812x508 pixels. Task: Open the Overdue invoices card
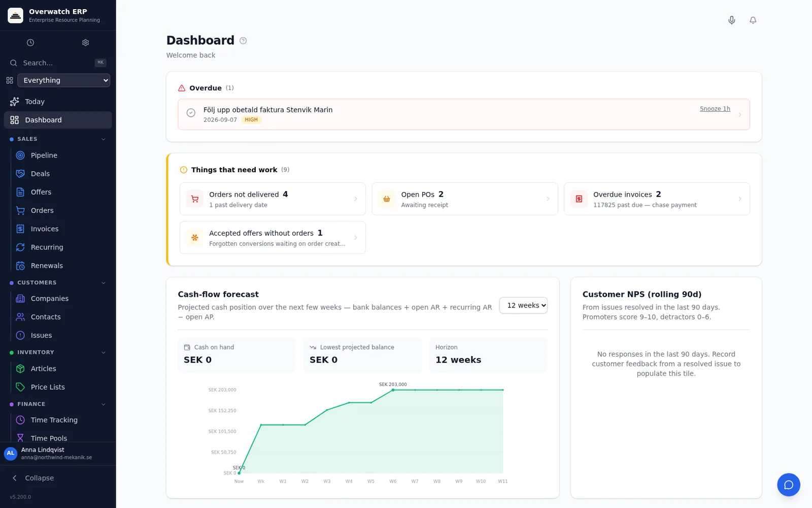(x=657, y=199)
